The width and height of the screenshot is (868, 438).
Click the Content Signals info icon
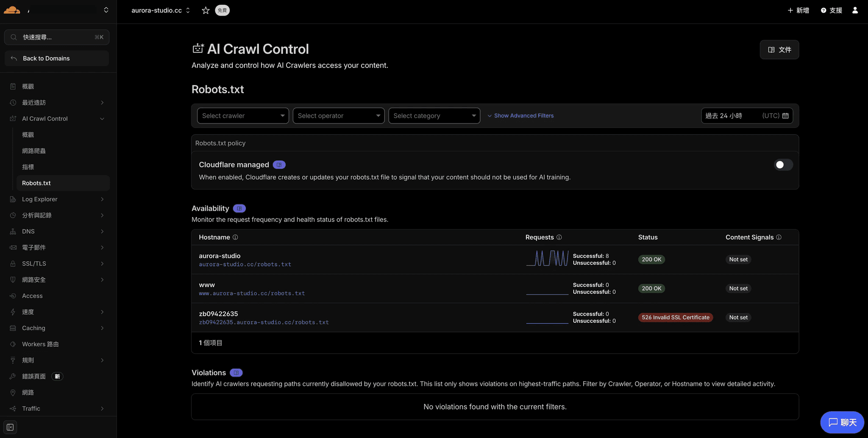click(779, 237)
